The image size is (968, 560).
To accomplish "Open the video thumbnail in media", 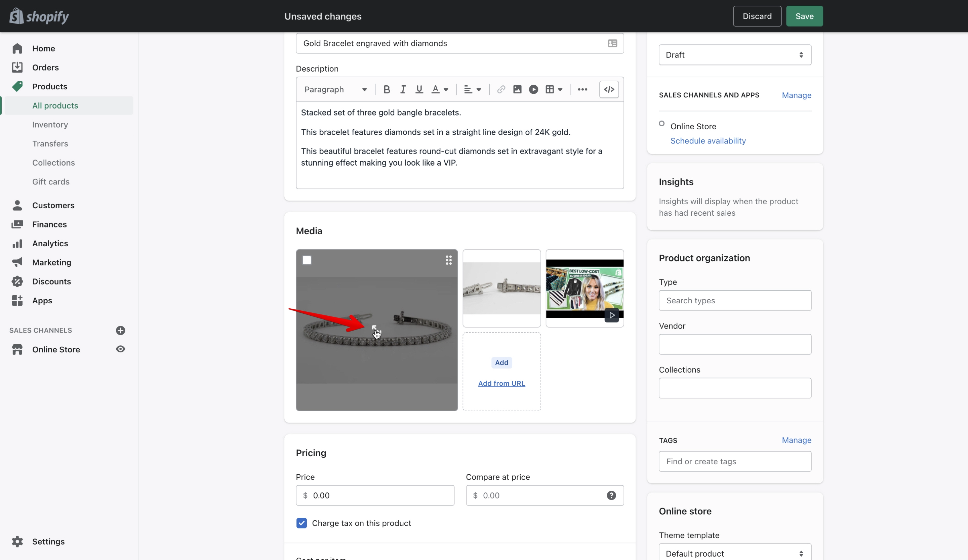I will tap(584, 288).
